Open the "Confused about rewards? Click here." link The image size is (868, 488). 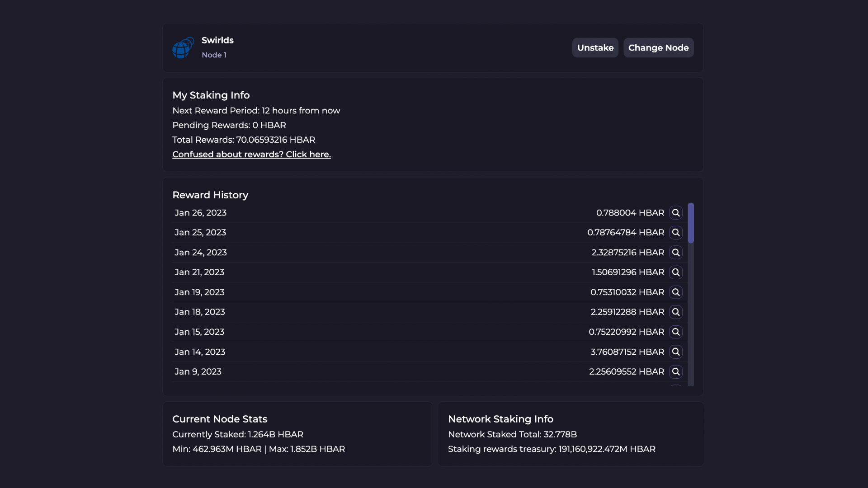[251, 155]
